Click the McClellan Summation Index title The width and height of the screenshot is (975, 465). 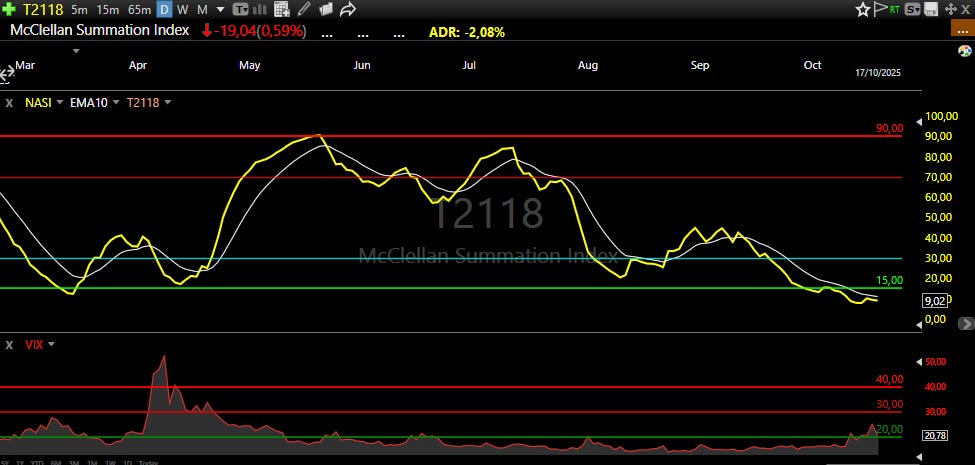[99, 30]
